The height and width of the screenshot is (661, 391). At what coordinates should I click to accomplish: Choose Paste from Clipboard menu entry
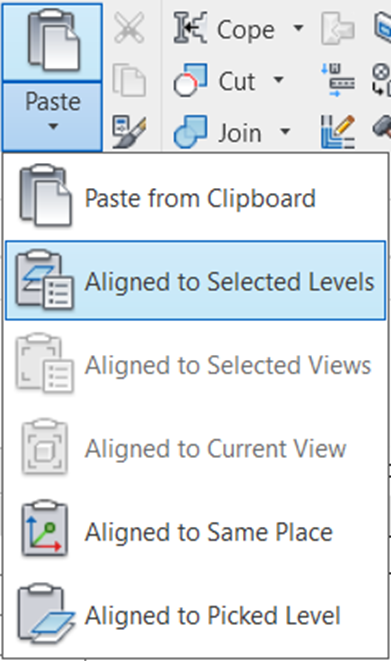coord(196,197)
